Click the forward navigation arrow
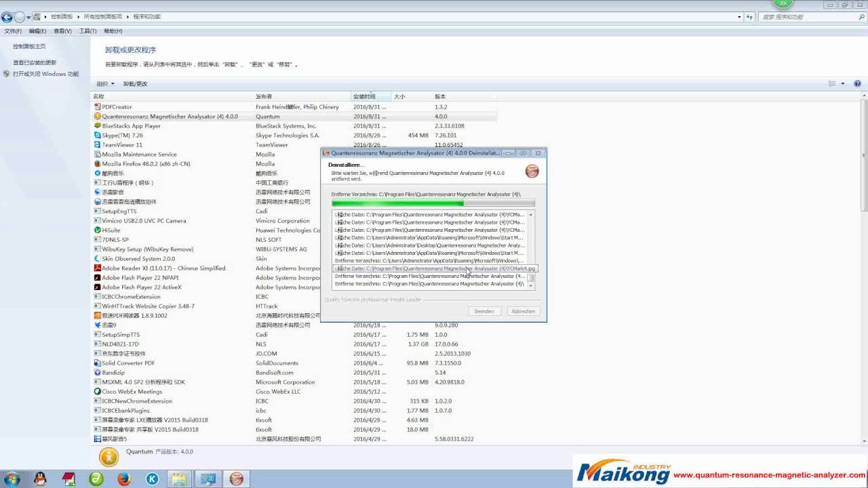 (20, 17)
